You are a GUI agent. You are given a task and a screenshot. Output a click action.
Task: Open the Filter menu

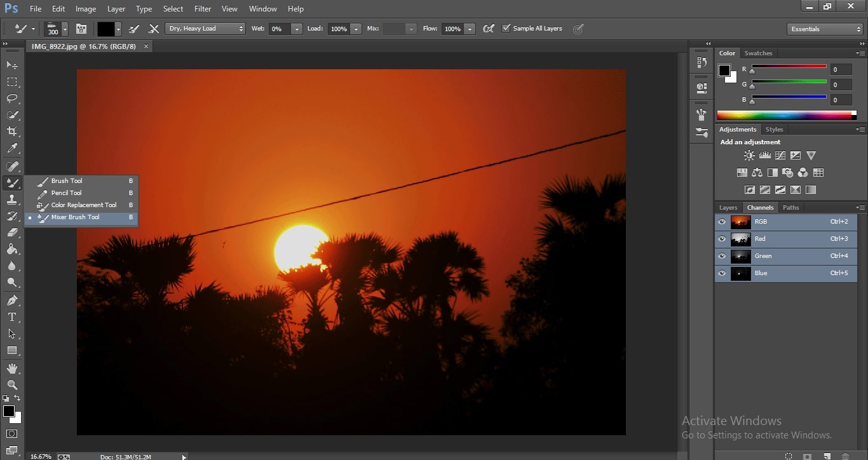click(x=203, y=9)
